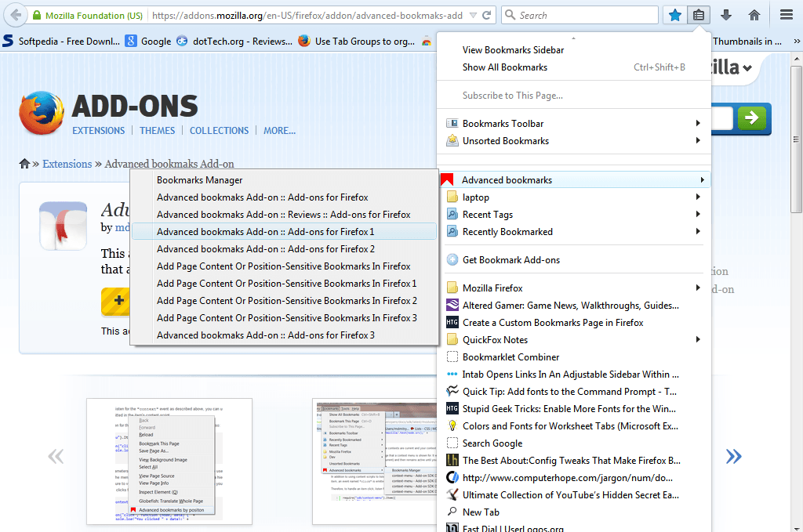803x532 pixels.
Task: Expand the Bookmarks Toolbar submenu
Action: [x=549, y=123]
